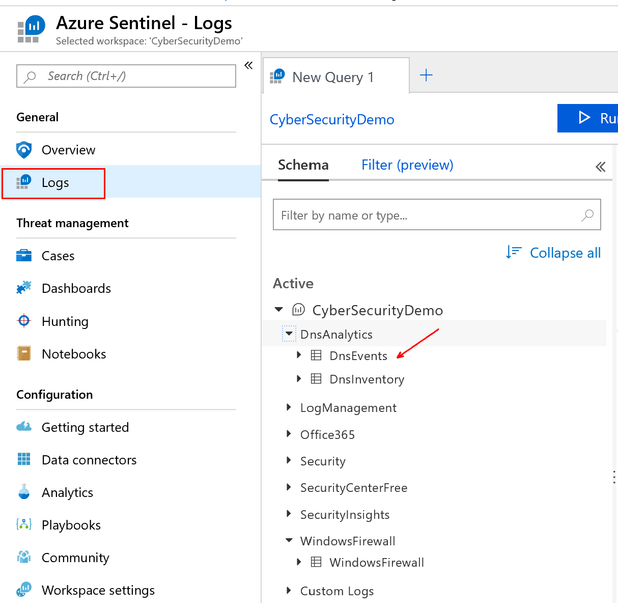618x603 pixels.
Task: Select the New Query 1 tab
Action: (333, 77)
